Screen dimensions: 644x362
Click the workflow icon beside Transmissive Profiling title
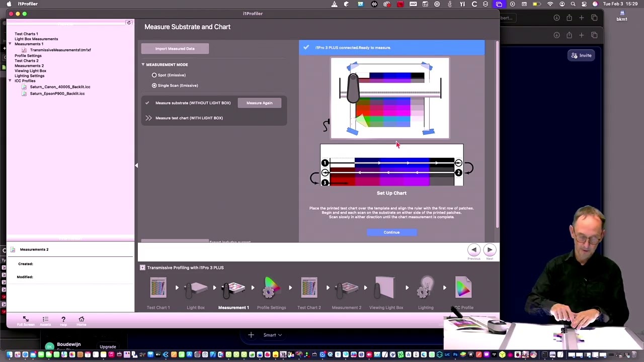pos(142,267)
